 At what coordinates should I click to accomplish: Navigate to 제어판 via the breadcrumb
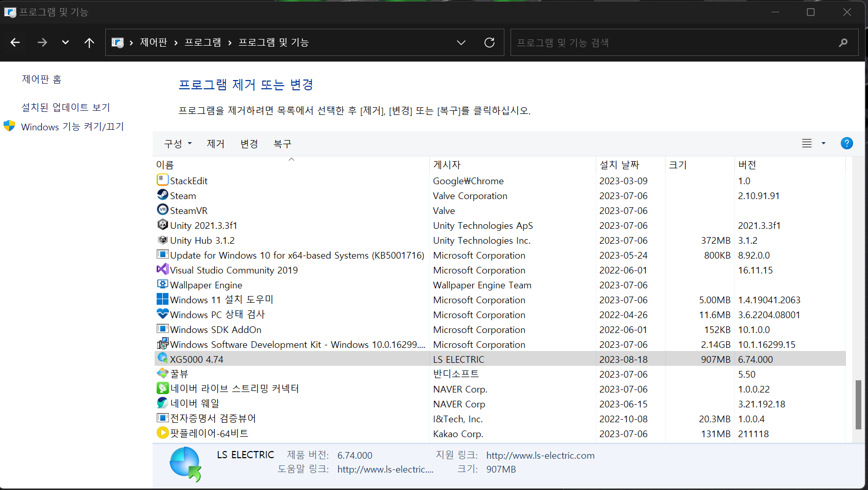tap(154, 42)
